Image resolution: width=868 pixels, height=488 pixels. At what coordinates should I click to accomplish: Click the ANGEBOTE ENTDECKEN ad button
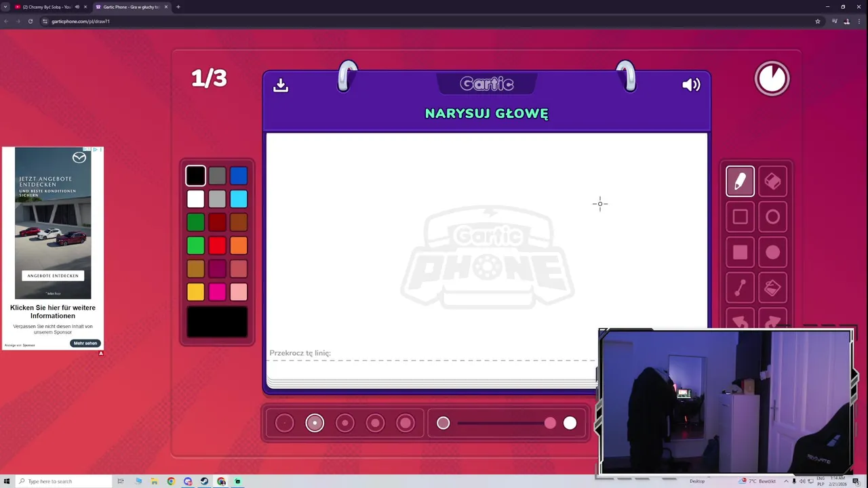tap(53, 276)
